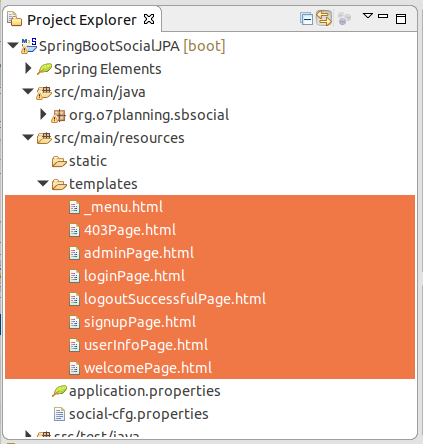Image resolution: width=423 pixels, height=444 pixels.
Task: Select the logoutSuccessfulPage.html file name
Action: 175,299
